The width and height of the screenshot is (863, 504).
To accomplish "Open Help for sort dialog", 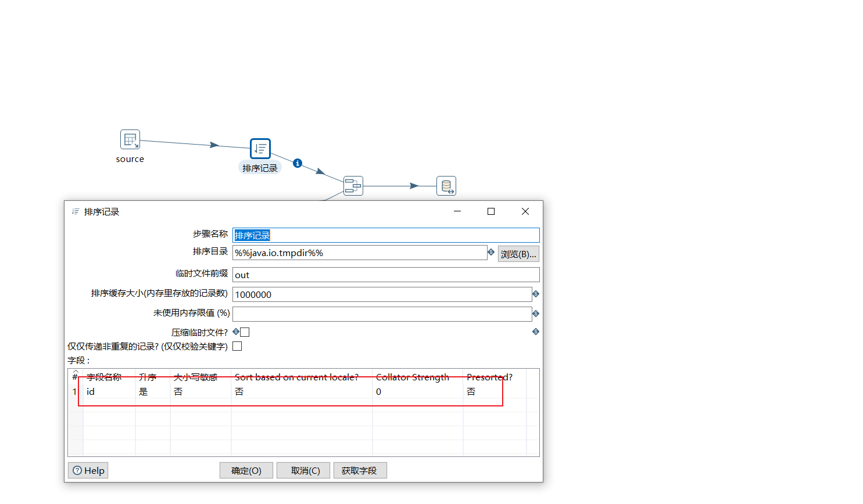I will pyautogui.click(x=88, y=470).
